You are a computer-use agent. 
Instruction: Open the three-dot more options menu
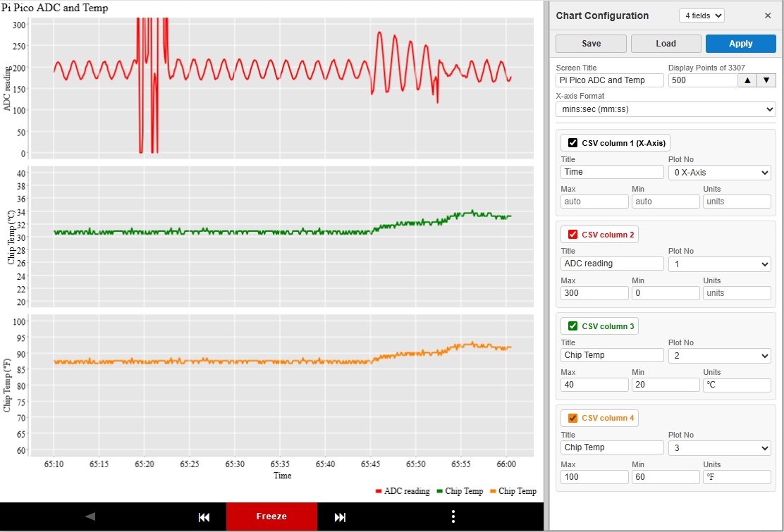pyautogui.click(x=453, y=516)
